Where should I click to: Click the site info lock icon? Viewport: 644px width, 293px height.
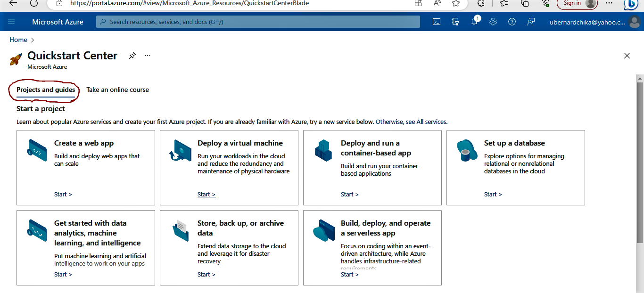pyautogui.click(x=59, y=3)
